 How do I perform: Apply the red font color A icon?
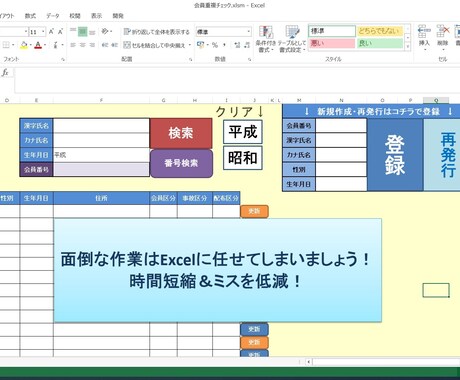[38, 45]
